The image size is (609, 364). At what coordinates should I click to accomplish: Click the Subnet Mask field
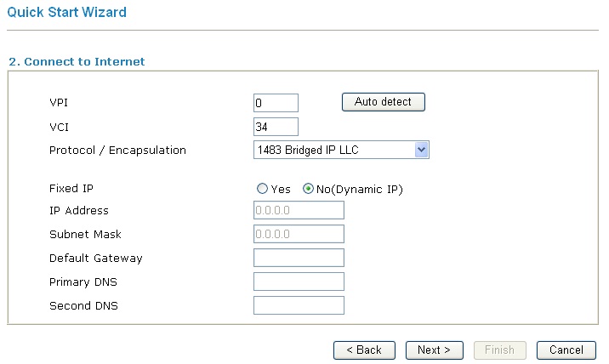click(x=299, y=234)
